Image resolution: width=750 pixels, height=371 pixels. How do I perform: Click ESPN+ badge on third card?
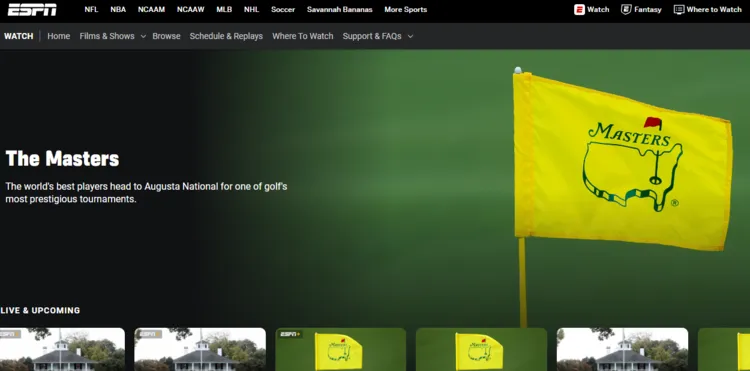(291, 334)
